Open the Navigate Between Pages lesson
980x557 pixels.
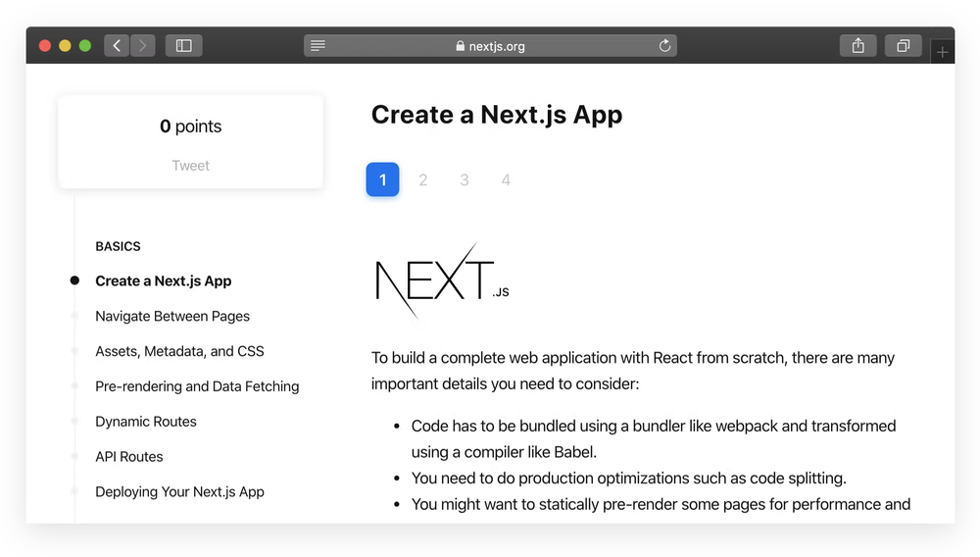click(x=172, y=317)
